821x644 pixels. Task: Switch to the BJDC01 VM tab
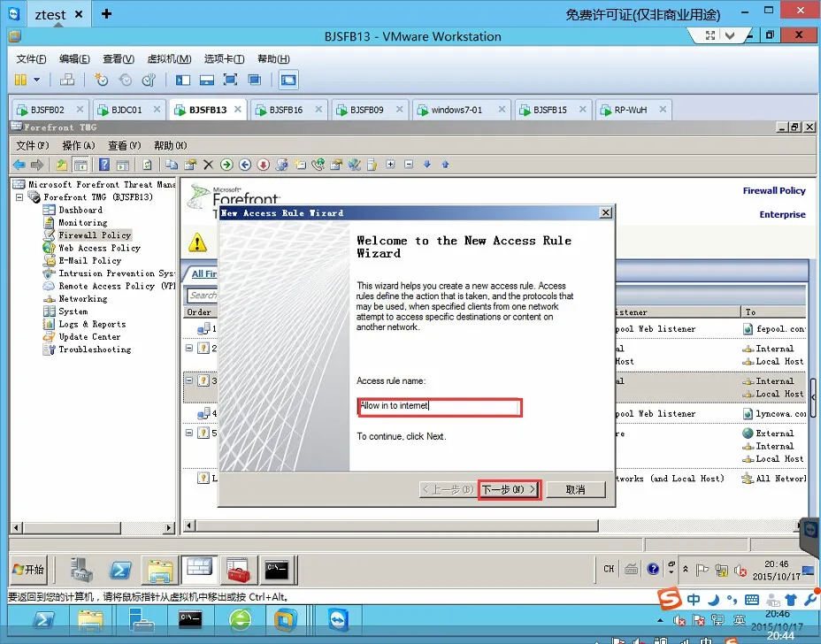(x=127, y=110)
